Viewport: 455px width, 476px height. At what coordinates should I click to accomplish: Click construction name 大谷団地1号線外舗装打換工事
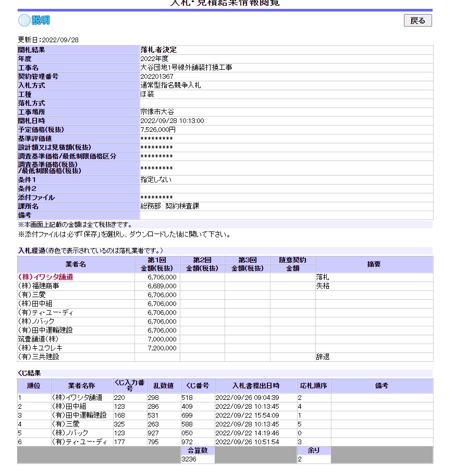[186, 67]
